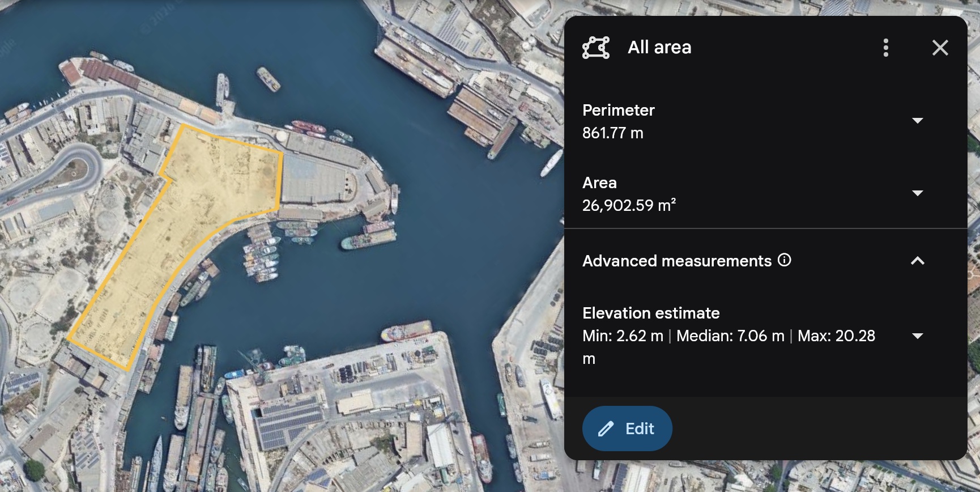Click the pencil icon in Edit button
This screenshot has height=492, width=980.
coord(606,429)
